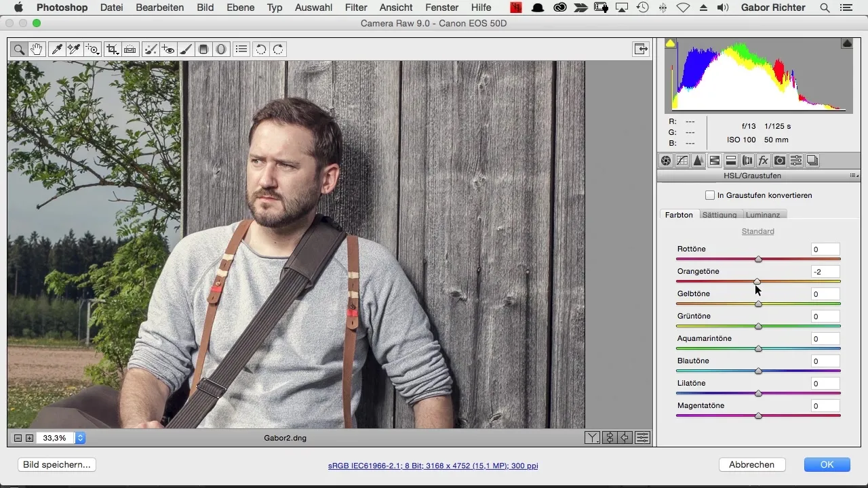The width and height of the screenshot is (868, 488).
Task: Toggle the shadow clipping warning in histogram
Action: click(x=670, y=43)
